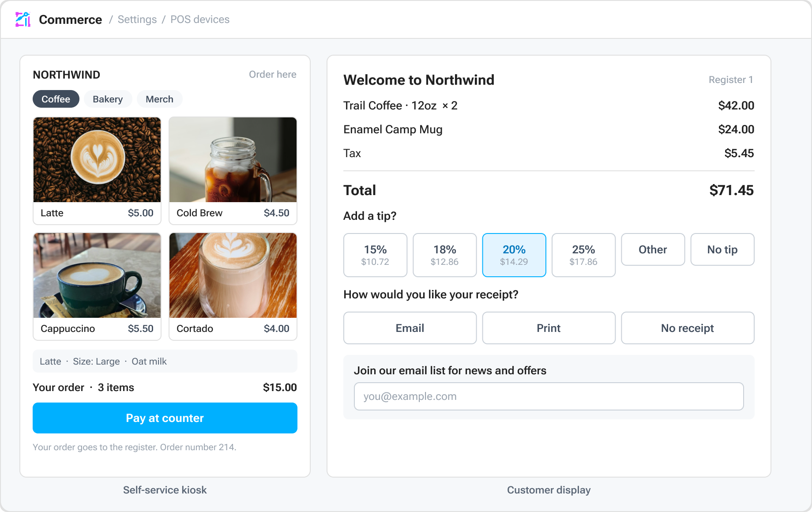Pick the 25% tip option

[x=583, y=255]
